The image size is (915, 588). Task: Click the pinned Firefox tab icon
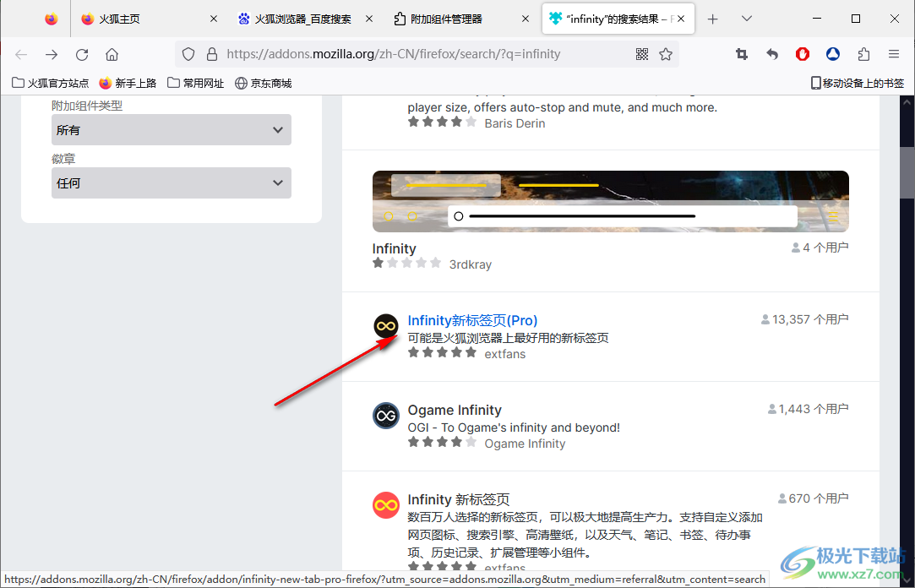[x=52, y=19]
